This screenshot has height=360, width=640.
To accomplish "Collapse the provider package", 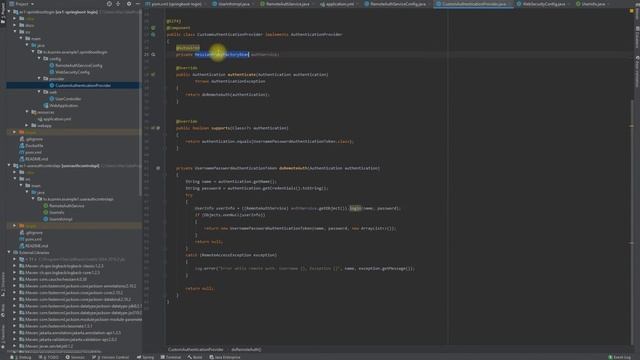I will 39,78.
